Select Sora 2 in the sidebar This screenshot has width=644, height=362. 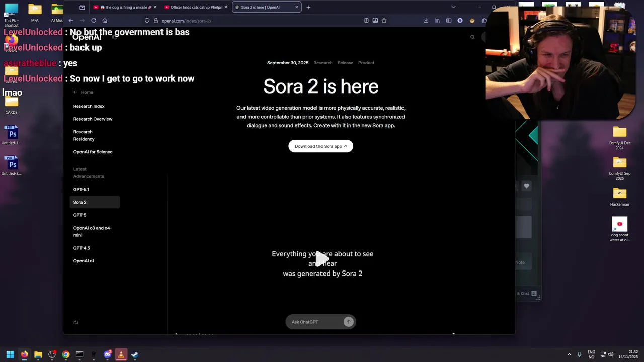click(x=95, y=202)
